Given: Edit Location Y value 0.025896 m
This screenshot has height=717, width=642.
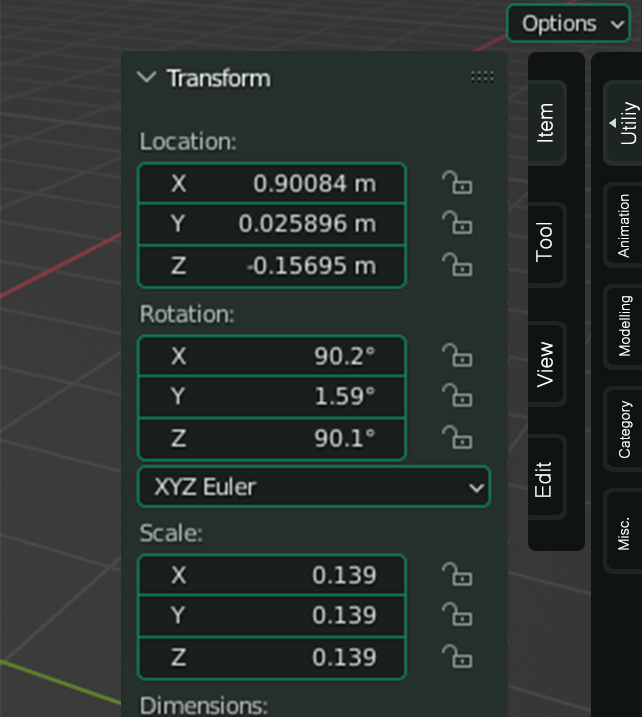Looking at the screenshot, I should click(272, 224).
